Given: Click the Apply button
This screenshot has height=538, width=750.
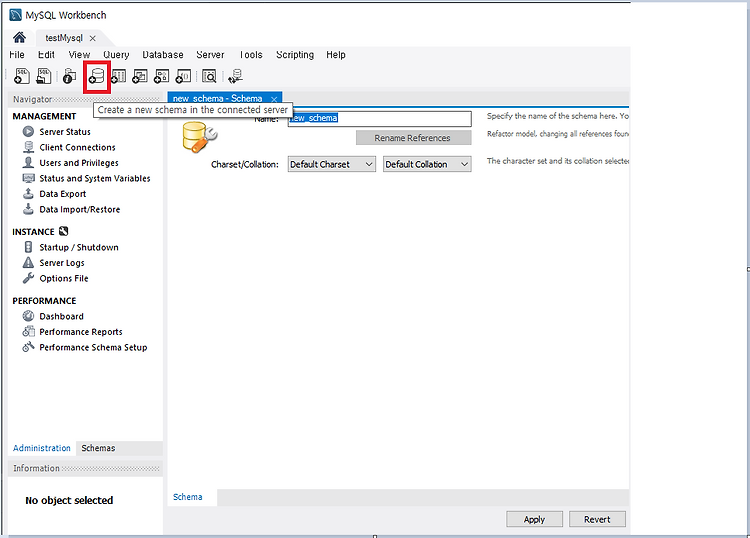Looking at the screenshot, I should point(534,519).
